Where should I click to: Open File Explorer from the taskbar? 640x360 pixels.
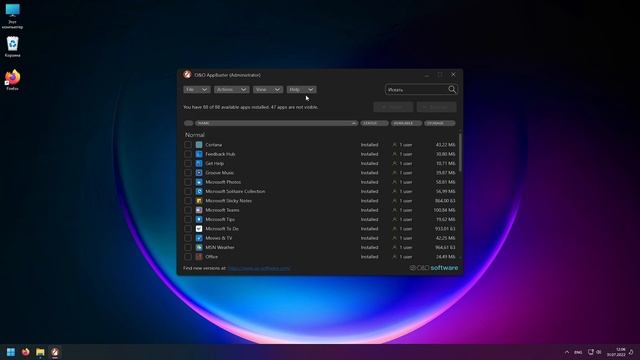pos(40,352)
